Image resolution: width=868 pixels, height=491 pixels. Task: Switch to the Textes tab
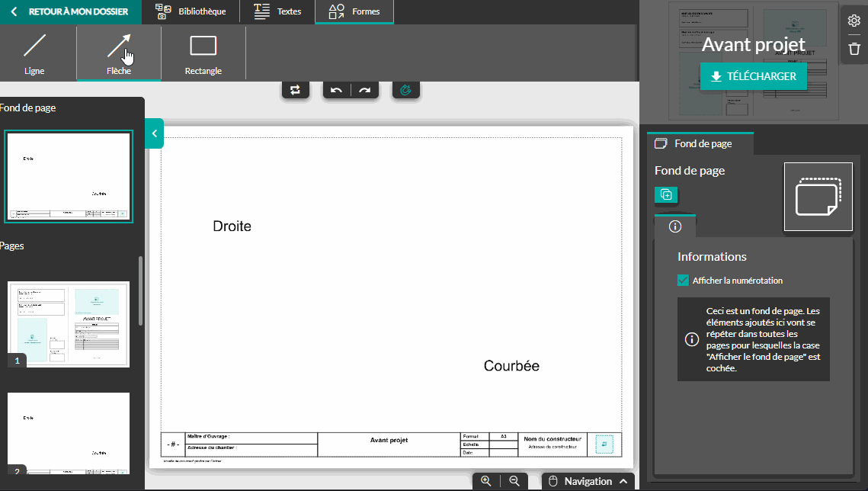277,11
